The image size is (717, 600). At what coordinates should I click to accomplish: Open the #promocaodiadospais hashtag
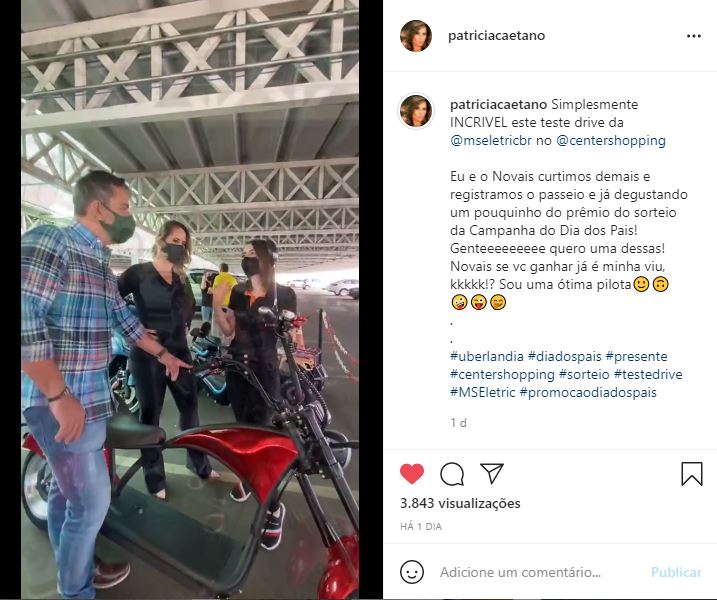588,392
